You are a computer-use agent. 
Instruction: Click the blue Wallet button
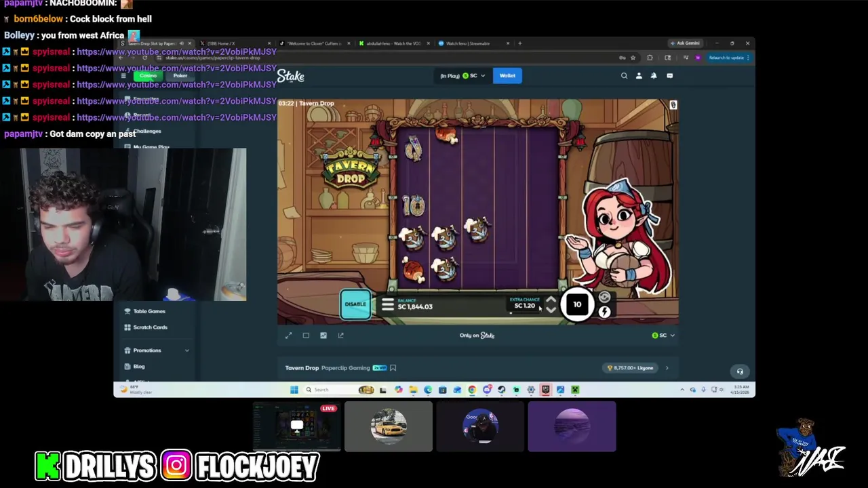pos(507,76)
